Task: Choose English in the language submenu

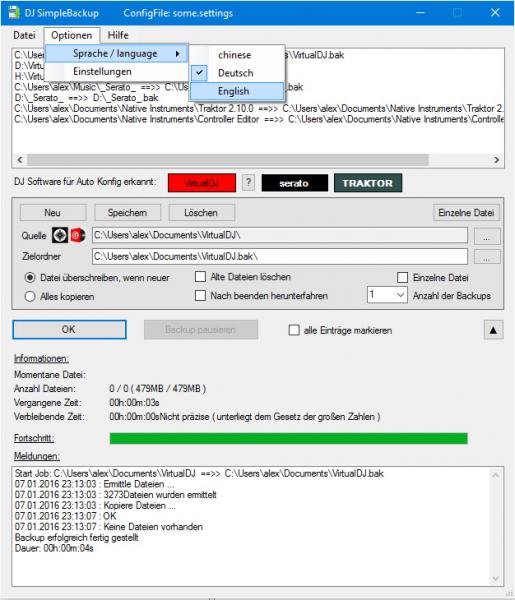Action: (x=237, y=91)
